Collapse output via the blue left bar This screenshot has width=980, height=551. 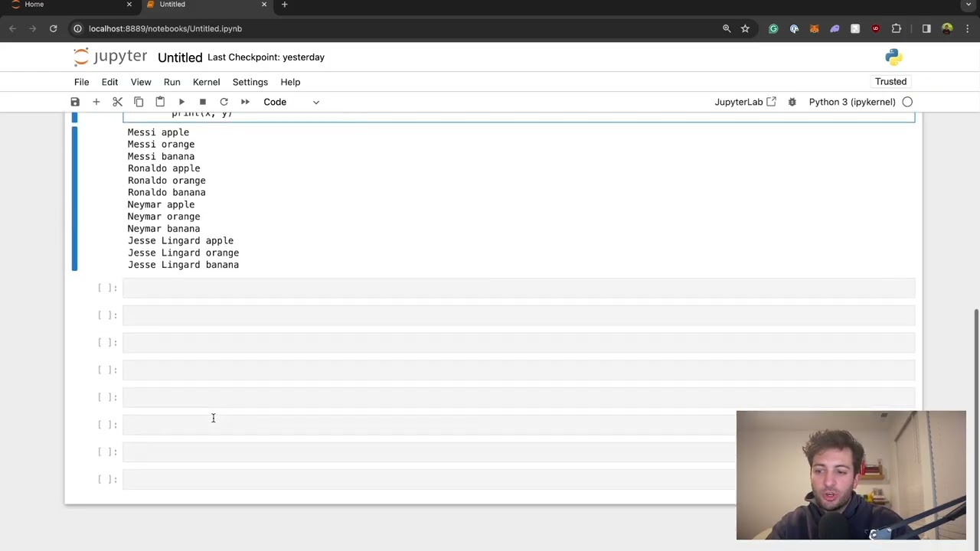pos(74,199)
